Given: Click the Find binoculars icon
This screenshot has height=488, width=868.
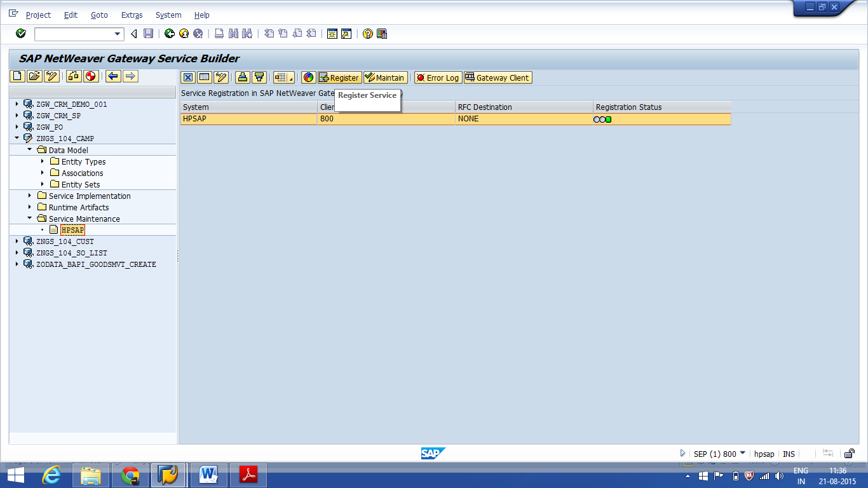Looking at the screenshot, I should (233, 34).
